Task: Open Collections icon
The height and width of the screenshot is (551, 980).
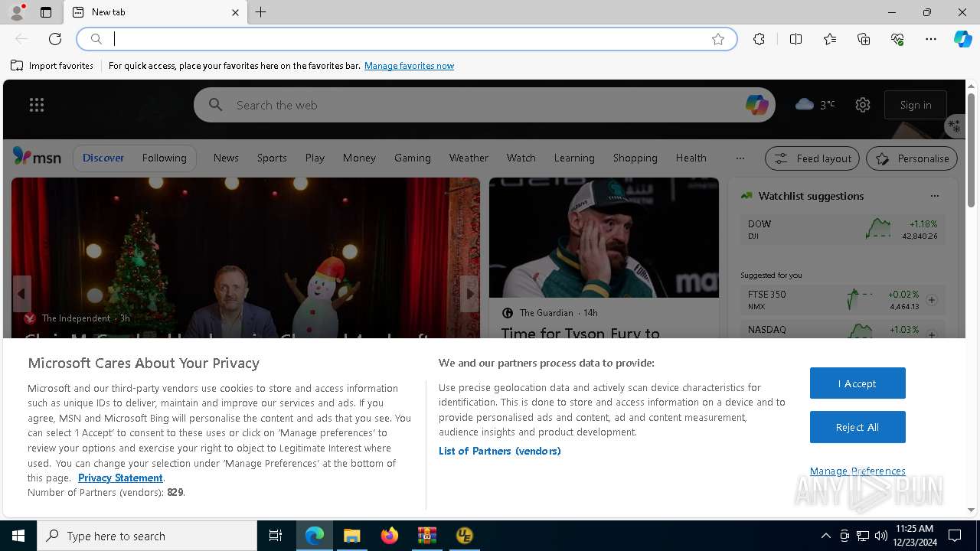Action: pyautogui.click(x=864, y=39)
